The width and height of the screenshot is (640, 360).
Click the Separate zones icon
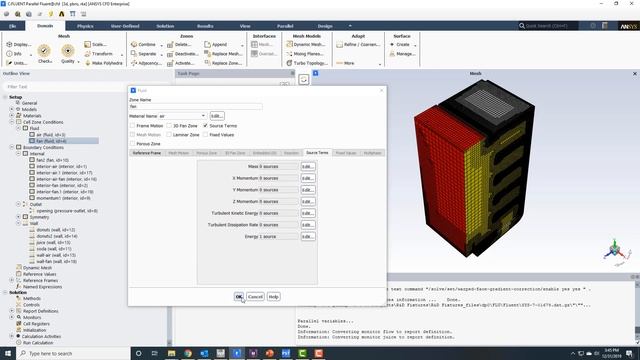(134, 54)
